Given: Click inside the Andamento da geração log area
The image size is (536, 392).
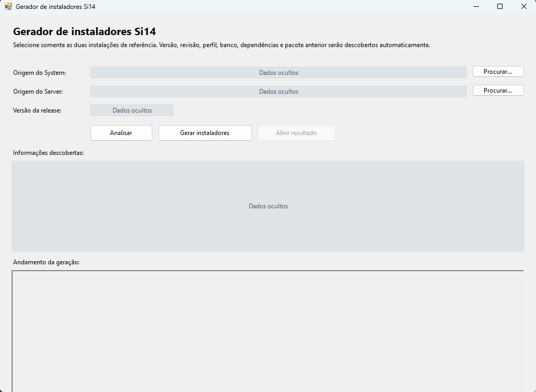Looking at the screenshot, I should (x=268, y=331).
